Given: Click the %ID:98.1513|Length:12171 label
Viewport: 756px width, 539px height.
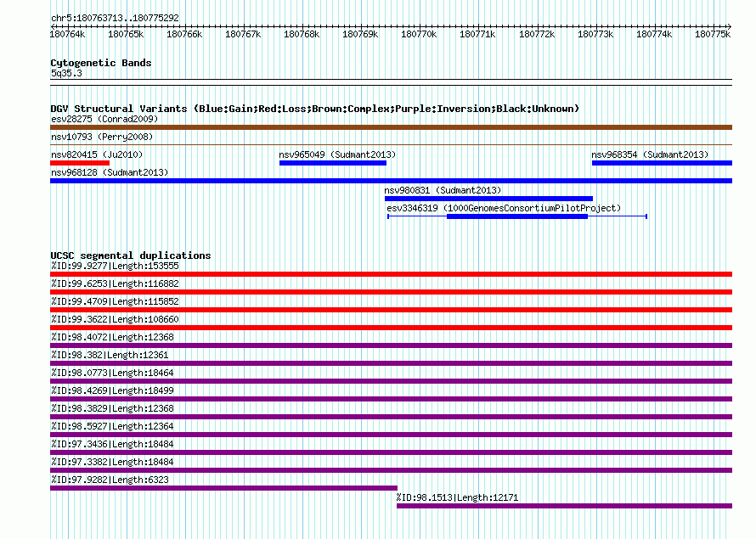Looking at the screenshot, I should pyautogui.click(x=458, y=497).
